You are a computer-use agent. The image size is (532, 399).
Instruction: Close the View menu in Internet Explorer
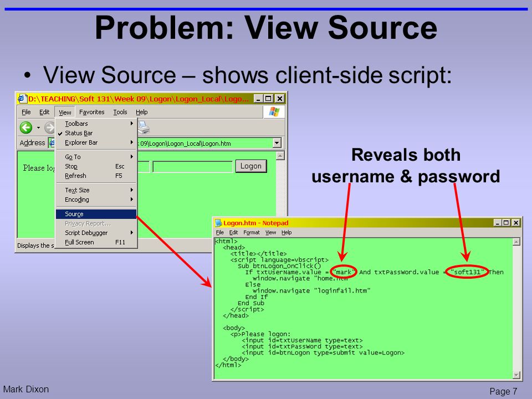point(65,112)
